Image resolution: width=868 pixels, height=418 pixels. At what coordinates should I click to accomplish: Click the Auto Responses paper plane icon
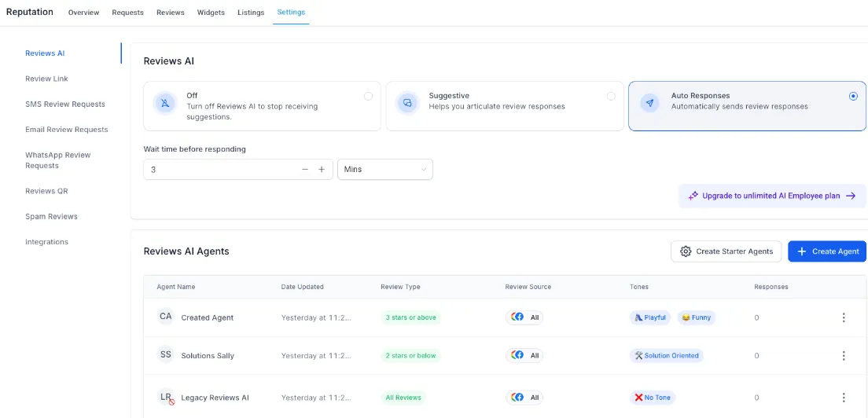point(649,103)
